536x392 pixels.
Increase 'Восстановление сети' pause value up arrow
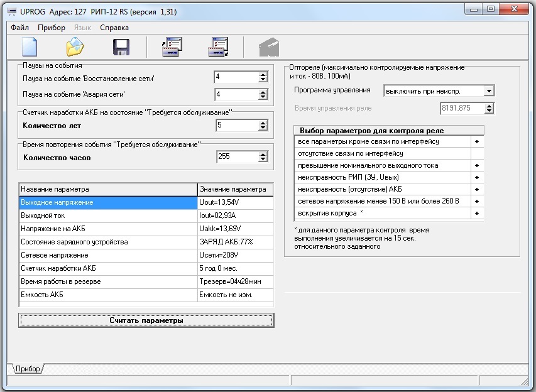click(263, 75)
